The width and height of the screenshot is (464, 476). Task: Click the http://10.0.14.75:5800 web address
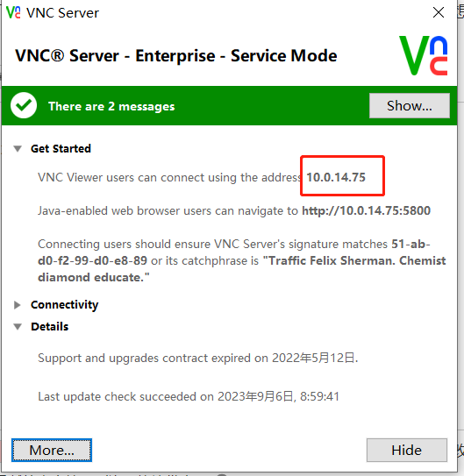click(x=367, y=210)
